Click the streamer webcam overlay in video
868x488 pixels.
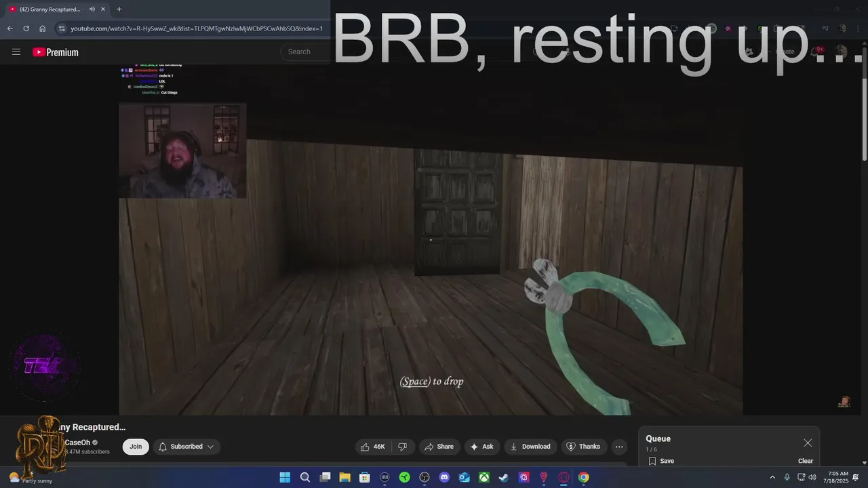(182, 150)
